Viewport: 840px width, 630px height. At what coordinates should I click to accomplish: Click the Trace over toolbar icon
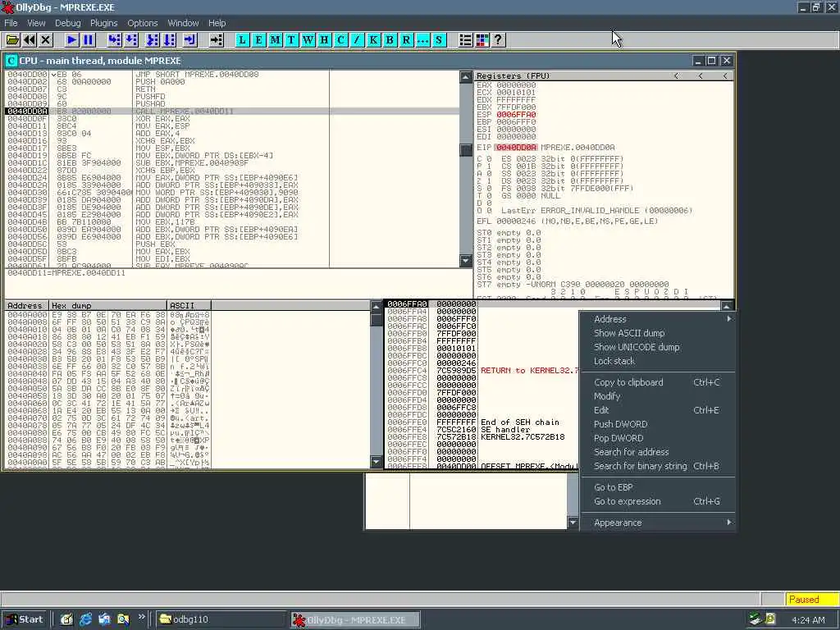tap(169, 40)
